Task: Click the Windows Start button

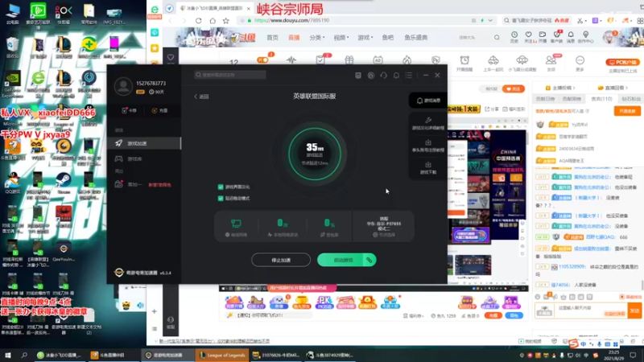Action: pos(7,356)
